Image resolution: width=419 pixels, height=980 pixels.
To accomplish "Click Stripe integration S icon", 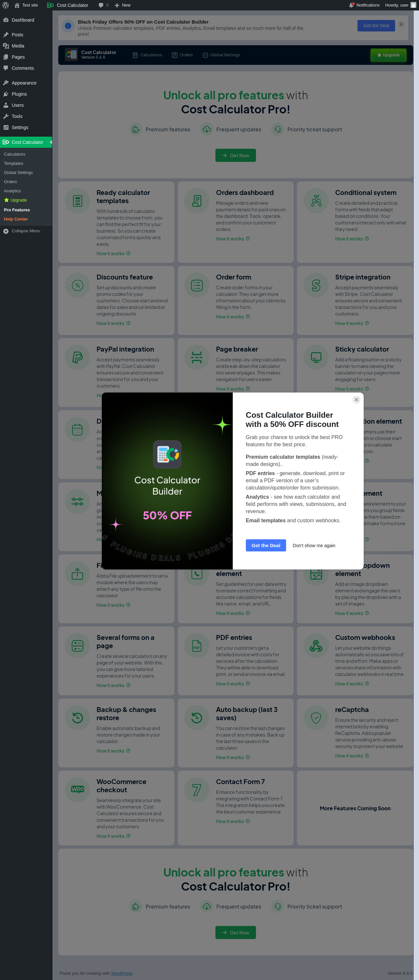I will [316, 285].
